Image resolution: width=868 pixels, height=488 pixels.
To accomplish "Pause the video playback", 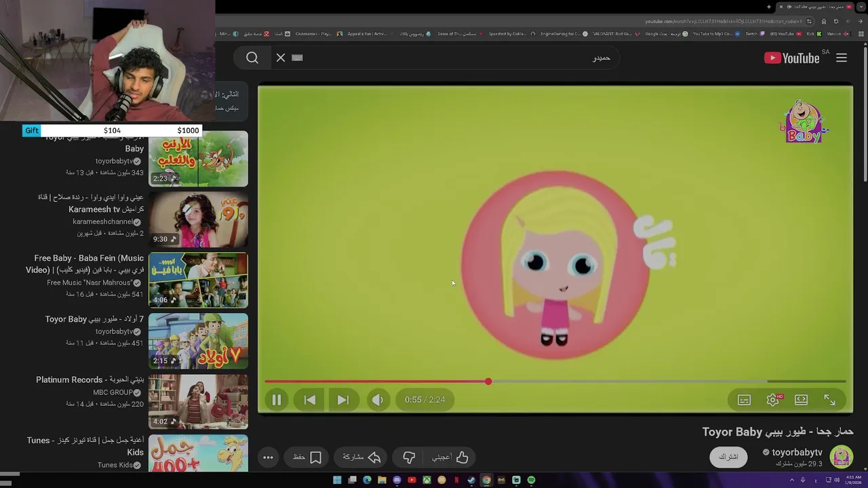I will pos(276,400).
